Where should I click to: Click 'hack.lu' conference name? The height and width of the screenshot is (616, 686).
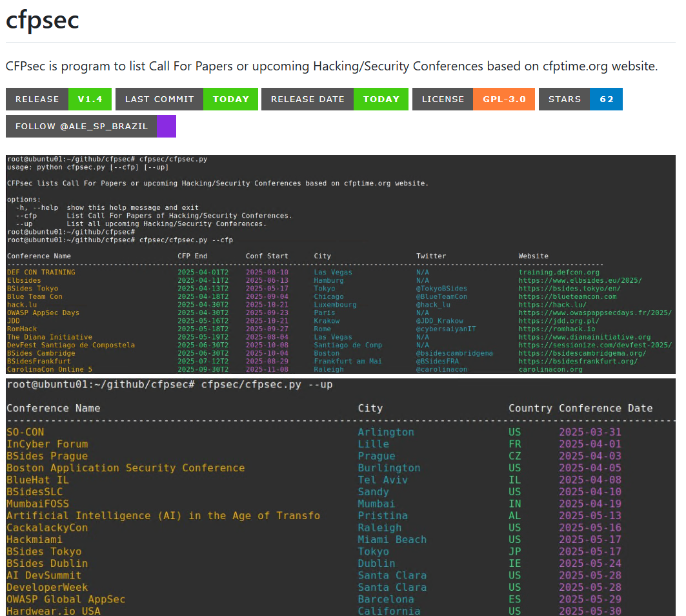[x=22, y=305]
